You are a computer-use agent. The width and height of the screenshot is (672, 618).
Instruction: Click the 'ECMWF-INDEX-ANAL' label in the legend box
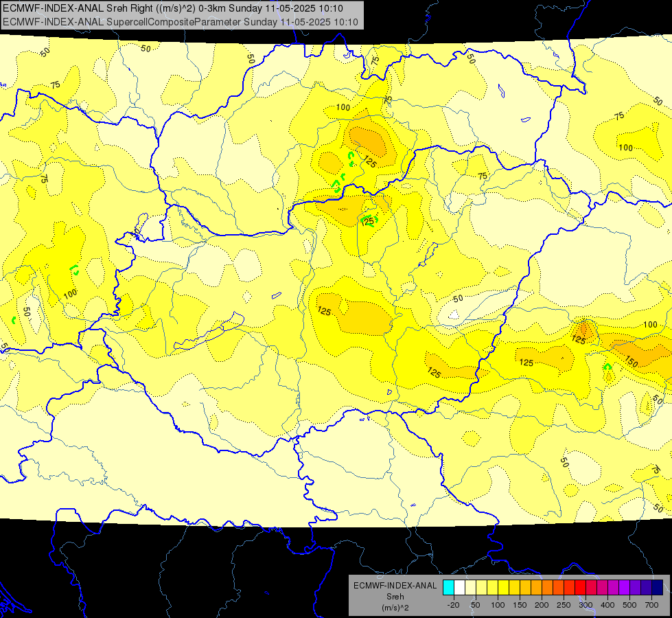pos(395,586)
